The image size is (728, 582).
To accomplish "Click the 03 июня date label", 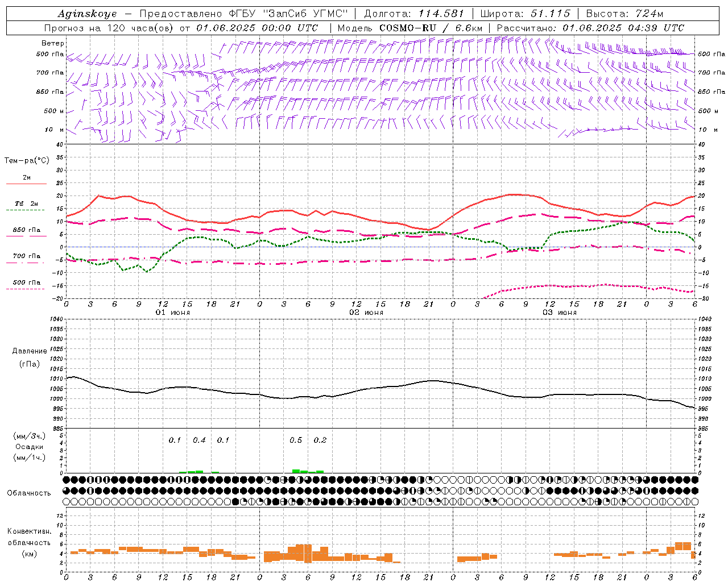I will pos(560,313).
